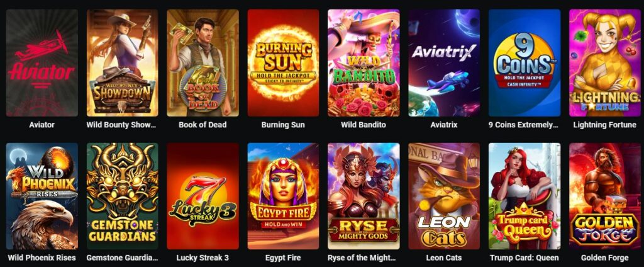Click the Wild Bandito game thumbnail
This screenshot has width=644, height=267.
coord(364,63)
